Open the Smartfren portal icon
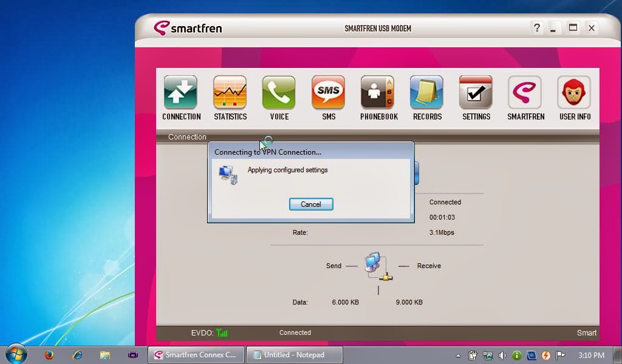Screen dimensions: 622x364 tap(525, 92)
